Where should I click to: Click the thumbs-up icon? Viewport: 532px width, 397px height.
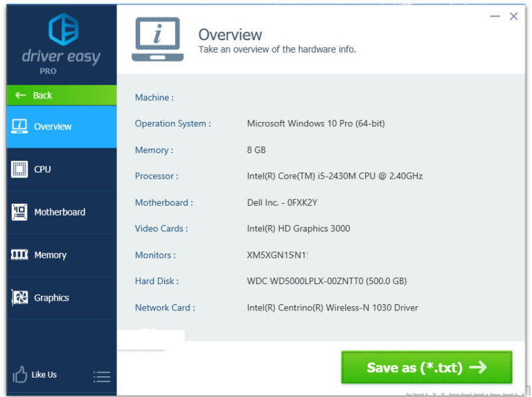point(19,375)
